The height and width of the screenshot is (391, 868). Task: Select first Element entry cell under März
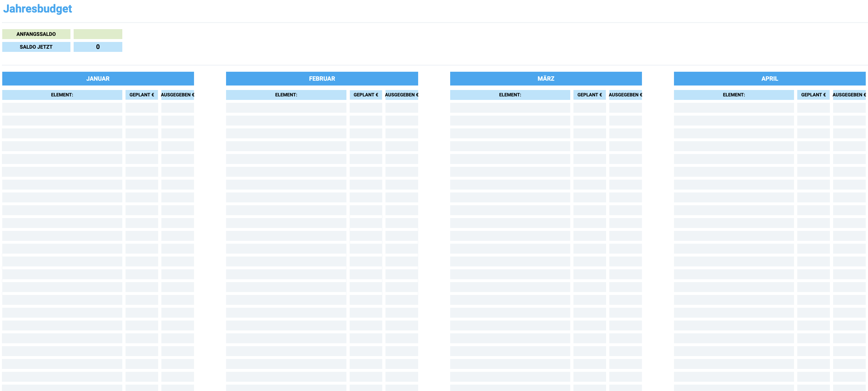510,108
